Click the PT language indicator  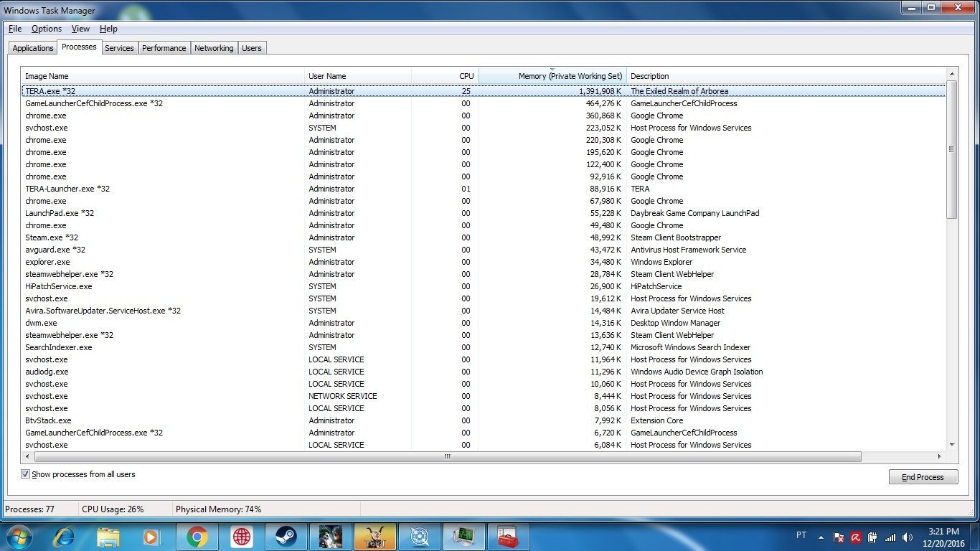[801, 535]
